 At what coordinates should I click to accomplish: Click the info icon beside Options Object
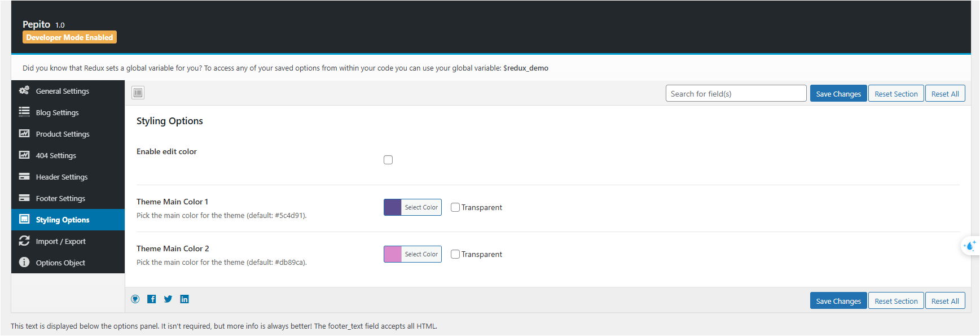(x=24, y=262)
